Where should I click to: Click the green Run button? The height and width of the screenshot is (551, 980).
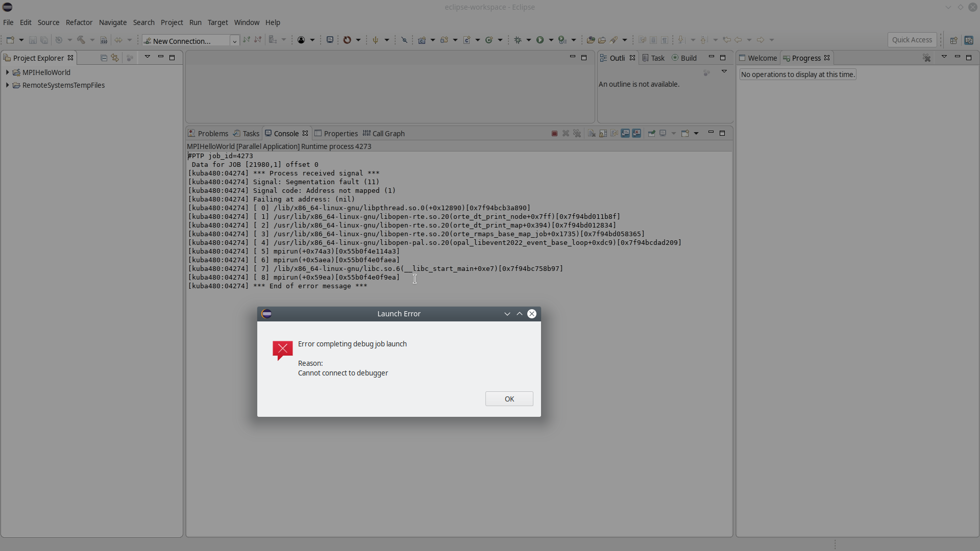[540, 40]
